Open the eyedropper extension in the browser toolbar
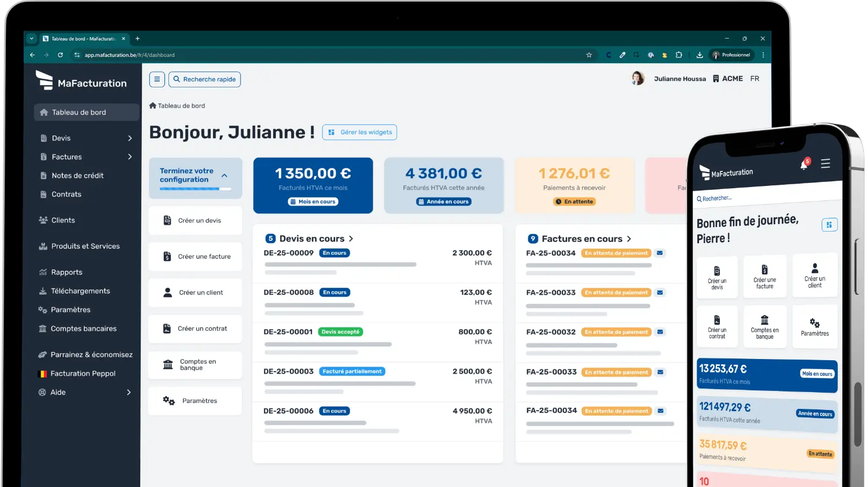This screenshot has height=487, width=868. pos(623,55)
